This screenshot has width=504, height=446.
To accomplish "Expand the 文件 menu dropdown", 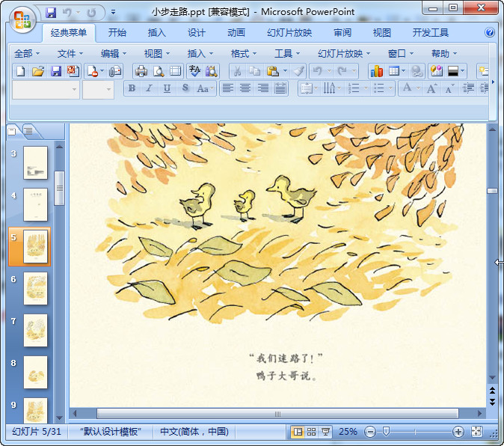I will pos(70,53).
